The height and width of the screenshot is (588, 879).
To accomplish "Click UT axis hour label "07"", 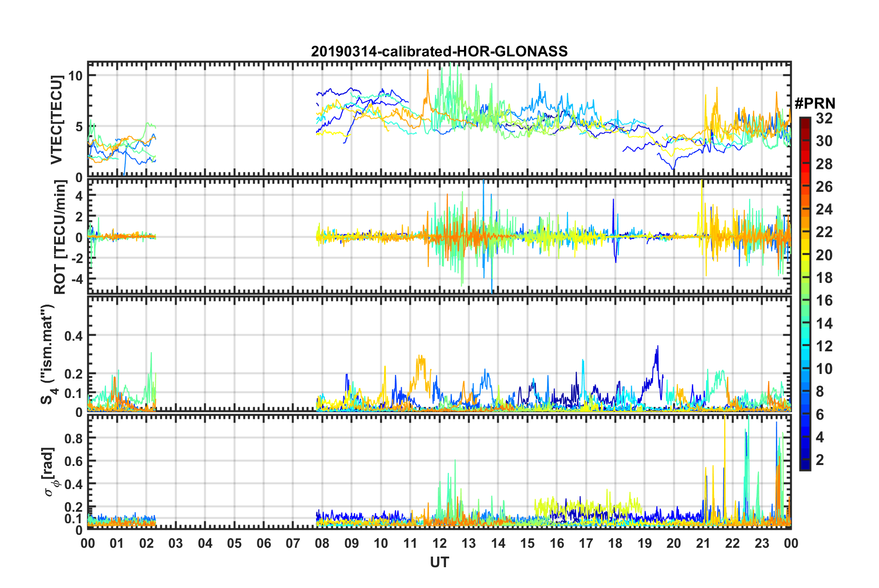I will (293, 543).
